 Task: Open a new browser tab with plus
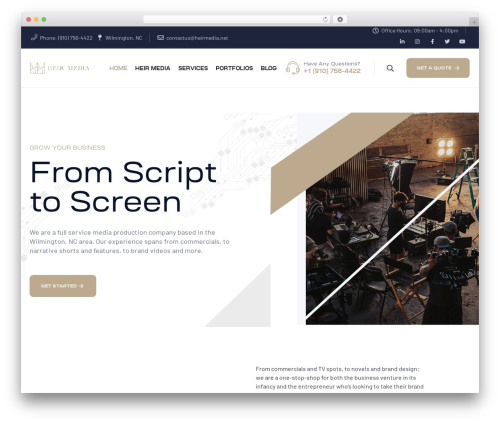(474, 22)
